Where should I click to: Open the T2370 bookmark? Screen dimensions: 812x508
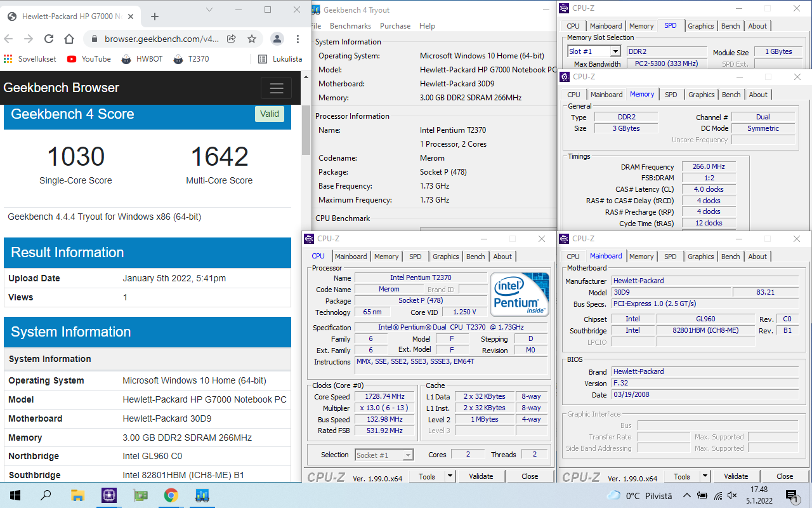190,59
